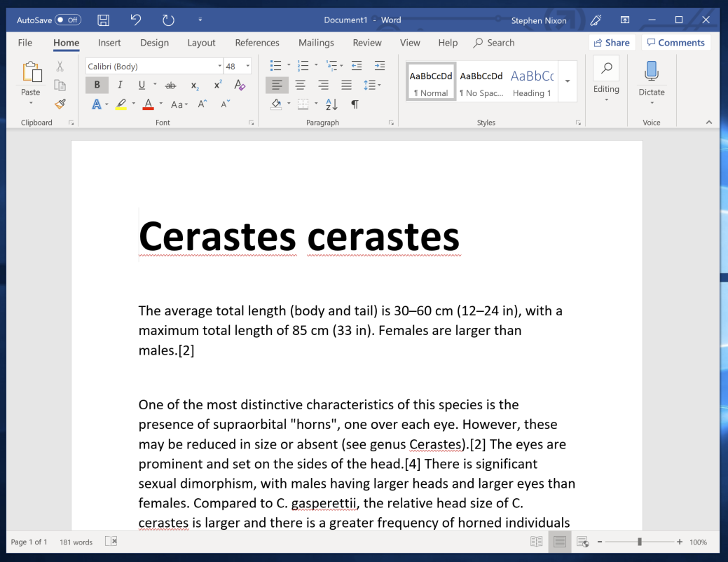Click the Cut scissors icon
The image size is (728, 562).
pos(60,67)
